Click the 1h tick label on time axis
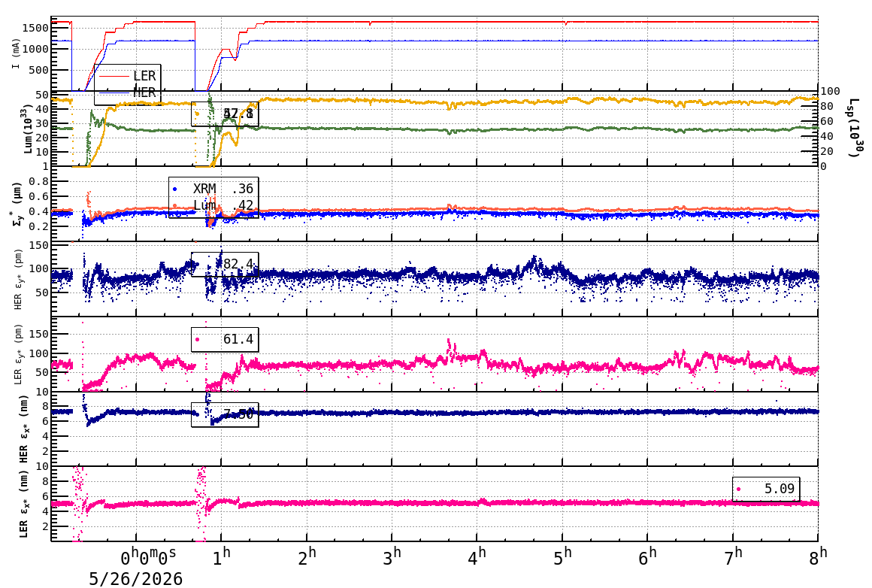Screen dimensions: 872x588 tap(221, 557)
